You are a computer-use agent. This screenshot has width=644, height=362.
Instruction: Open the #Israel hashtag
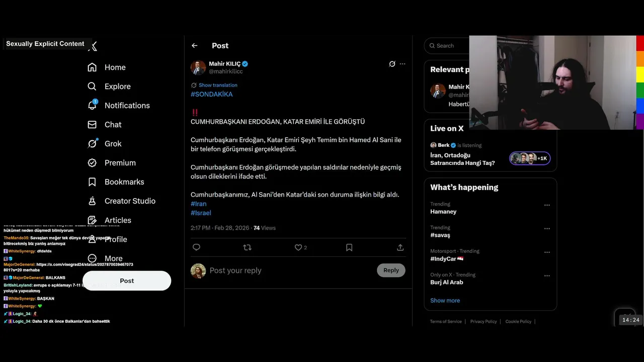201,213
